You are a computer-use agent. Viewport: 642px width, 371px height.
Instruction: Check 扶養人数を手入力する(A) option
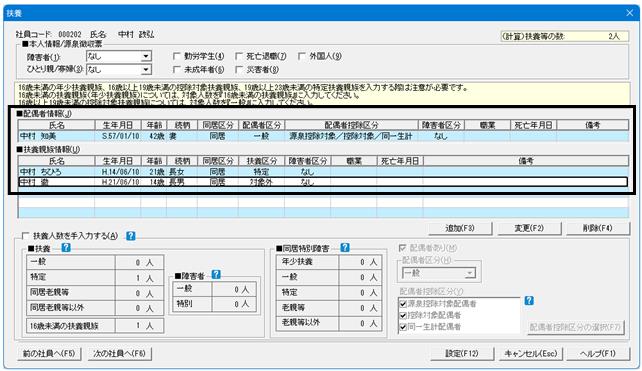26,236
